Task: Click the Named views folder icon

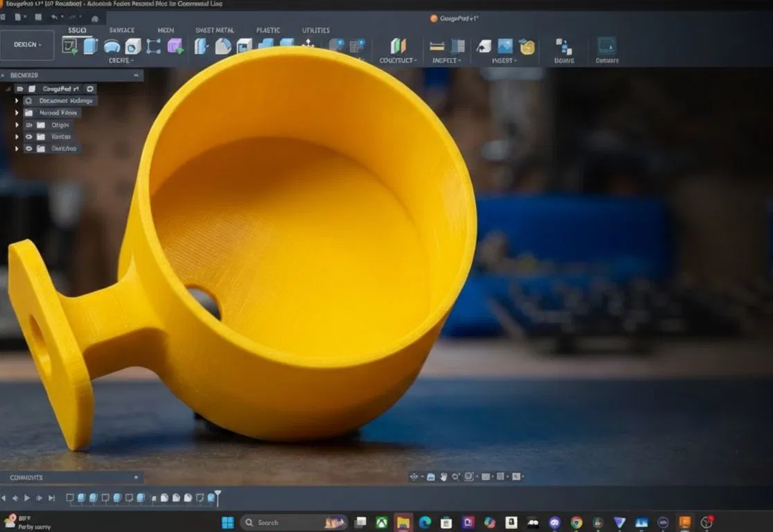Action: pos(28,112)
